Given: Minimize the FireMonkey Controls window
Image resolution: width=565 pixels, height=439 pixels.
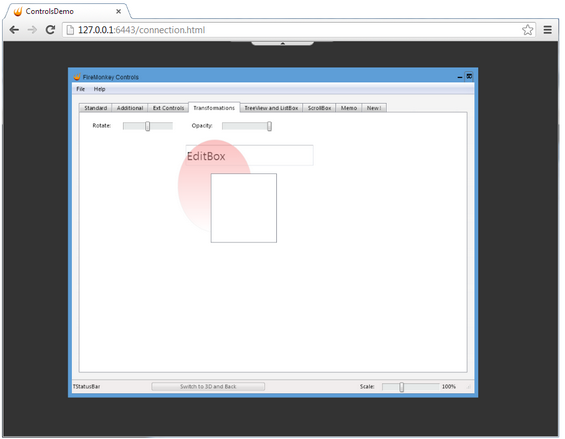Looking at the screenshot, I should tap(460, 77).
